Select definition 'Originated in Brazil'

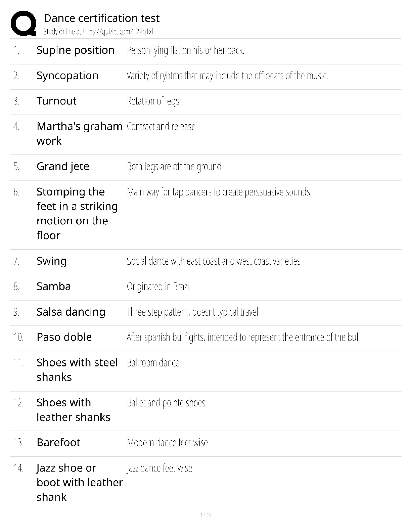click(x=158, y=287)
